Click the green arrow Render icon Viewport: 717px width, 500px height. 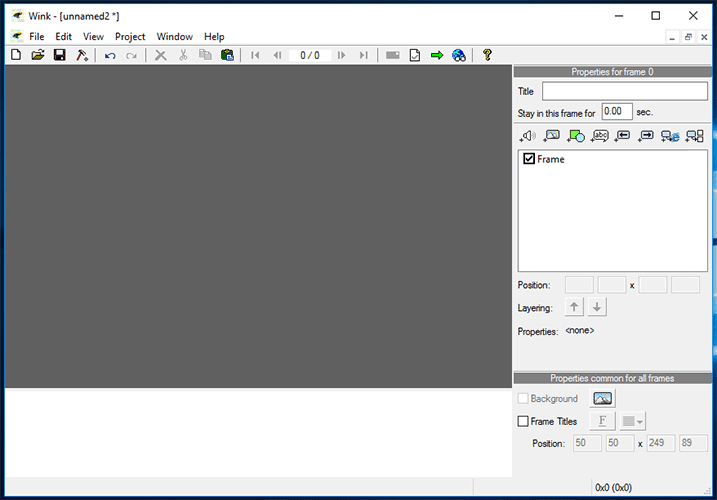click(x=437, y=55)
